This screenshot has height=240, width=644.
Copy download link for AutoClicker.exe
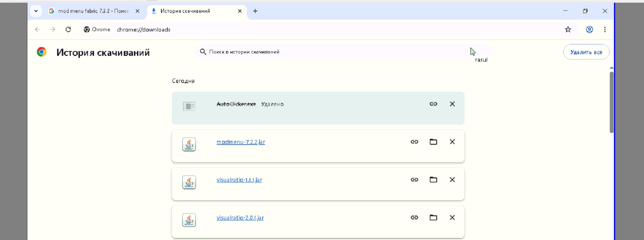click(x=433, y=104)
